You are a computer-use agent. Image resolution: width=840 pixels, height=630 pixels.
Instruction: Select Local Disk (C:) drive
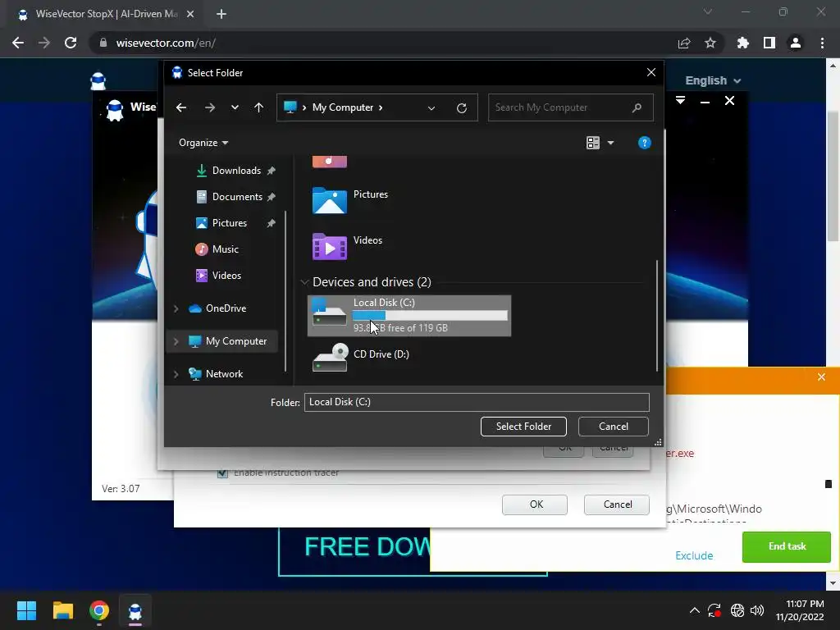coord(409,316)
